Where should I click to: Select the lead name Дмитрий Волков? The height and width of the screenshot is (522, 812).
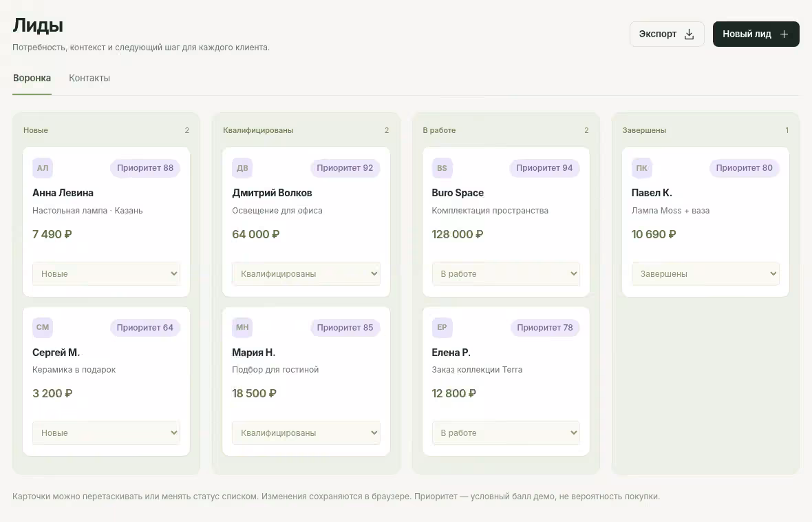[x=272, y=193]
